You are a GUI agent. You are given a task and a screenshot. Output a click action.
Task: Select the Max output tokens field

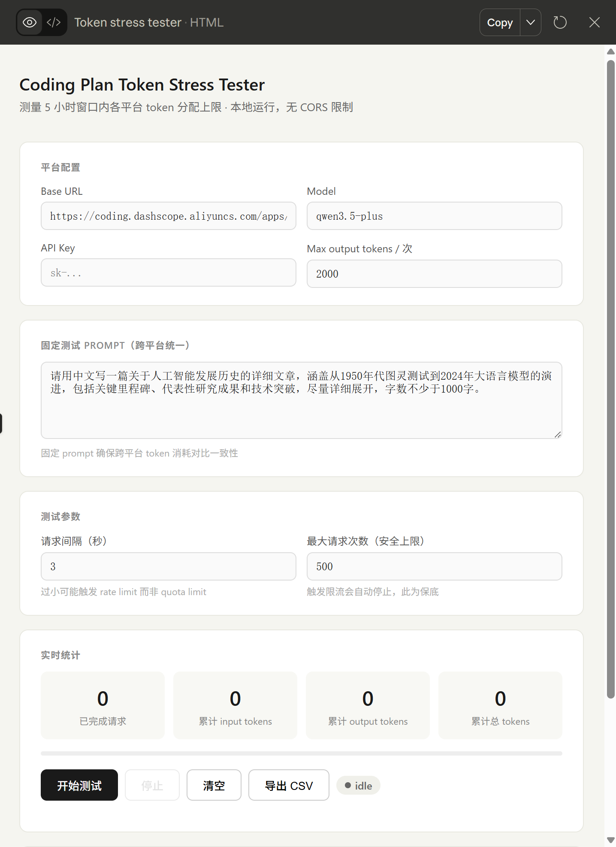[x=434, y=274]
